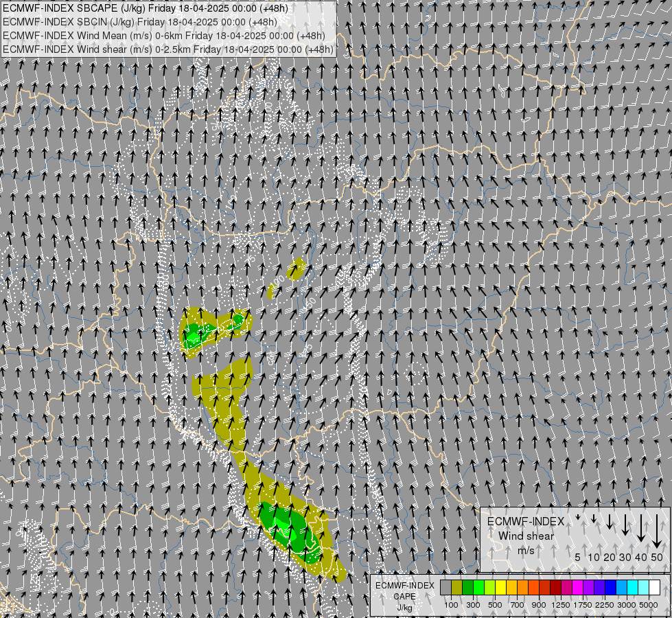Image resolution: width=672 pixels, height=618 pixels.
Task: Click the '5' wind shear scale value
Action: coord(578,557)
